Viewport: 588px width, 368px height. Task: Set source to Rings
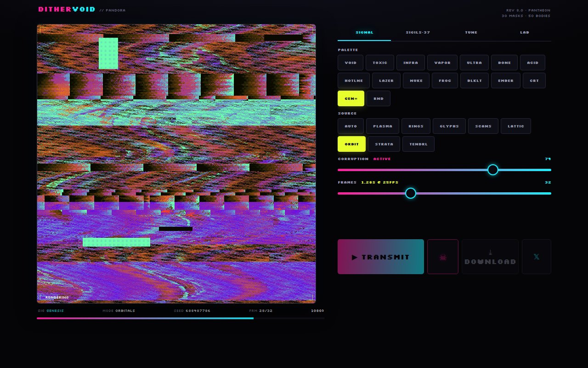click(x=416, y=126)
